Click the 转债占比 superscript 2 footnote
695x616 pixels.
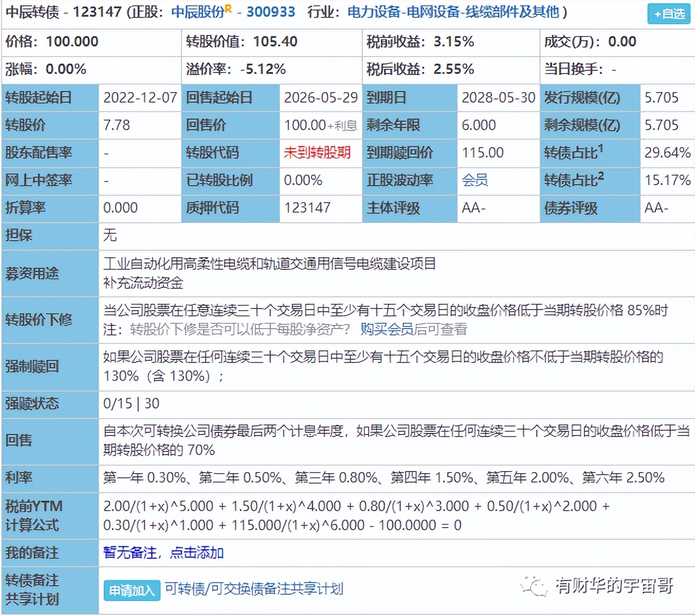pyautogui.click(x=602, y=176)
